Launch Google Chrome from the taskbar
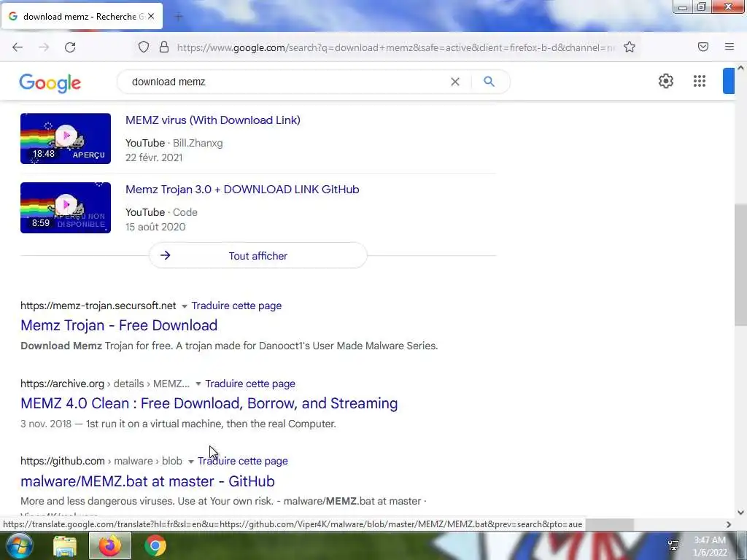Viewport: 747px width, 560px height. click(x=155, y=545)
